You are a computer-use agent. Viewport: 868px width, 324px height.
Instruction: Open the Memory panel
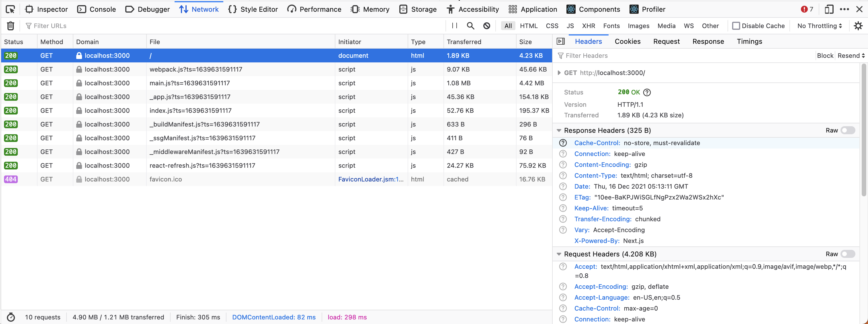(370, 9)
